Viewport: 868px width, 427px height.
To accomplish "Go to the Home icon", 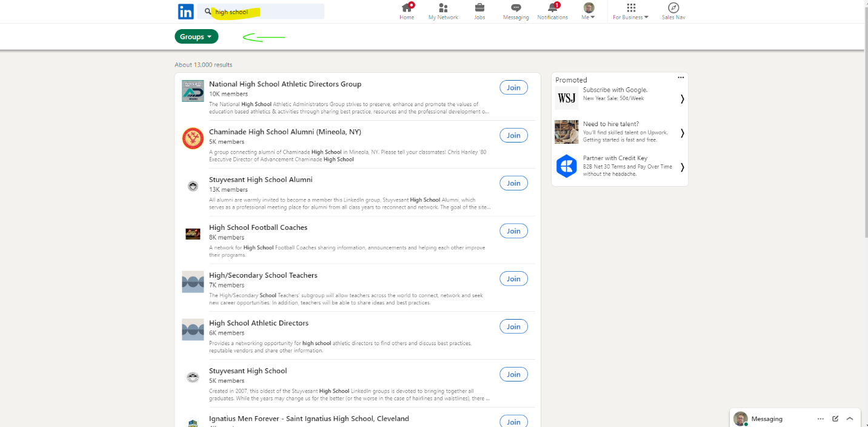I will [407, 7].
